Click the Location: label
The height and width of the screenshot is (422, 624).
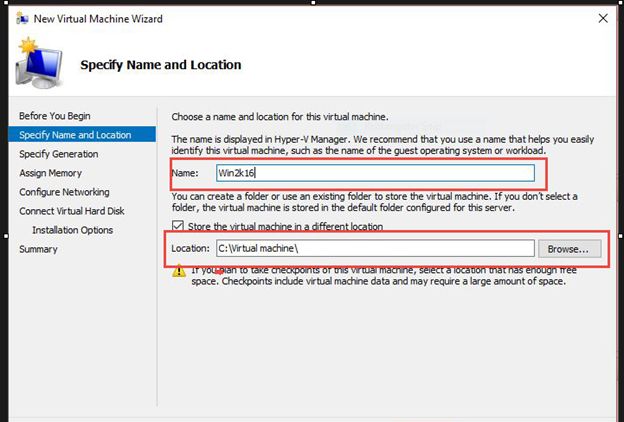click(x=190, y=248)
